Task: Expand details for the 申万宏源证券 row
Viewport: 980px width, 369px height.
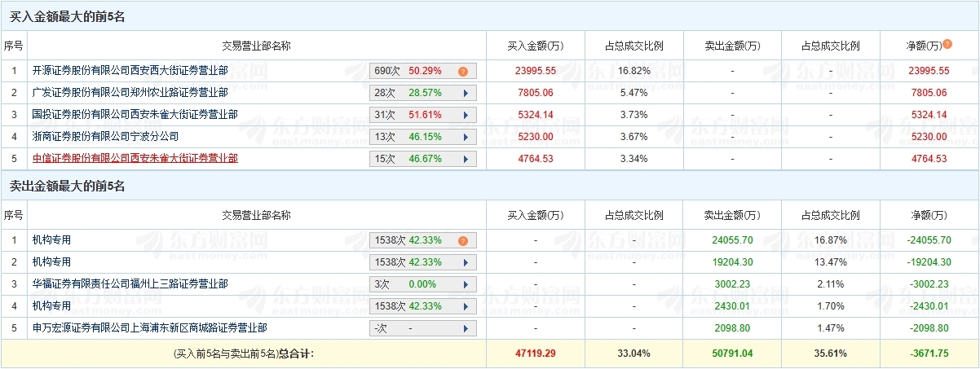Action: [466, 329]
